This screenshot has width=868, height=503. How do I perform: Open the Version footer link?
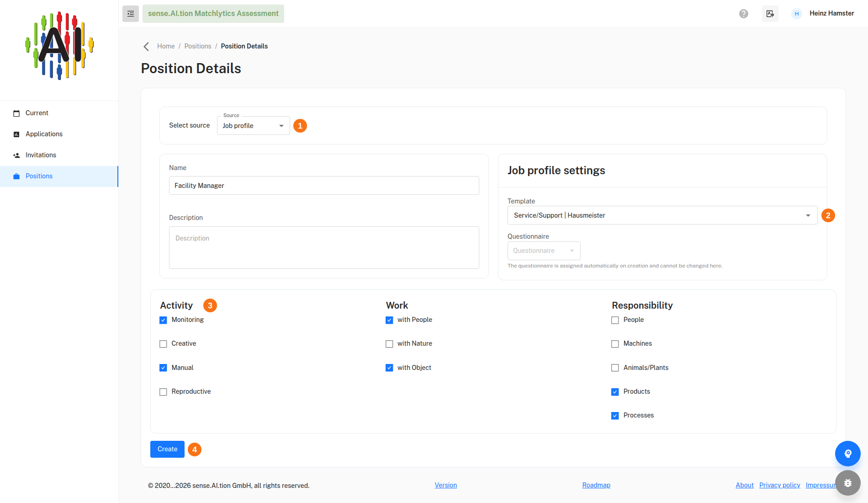click(x=446, y=485)
